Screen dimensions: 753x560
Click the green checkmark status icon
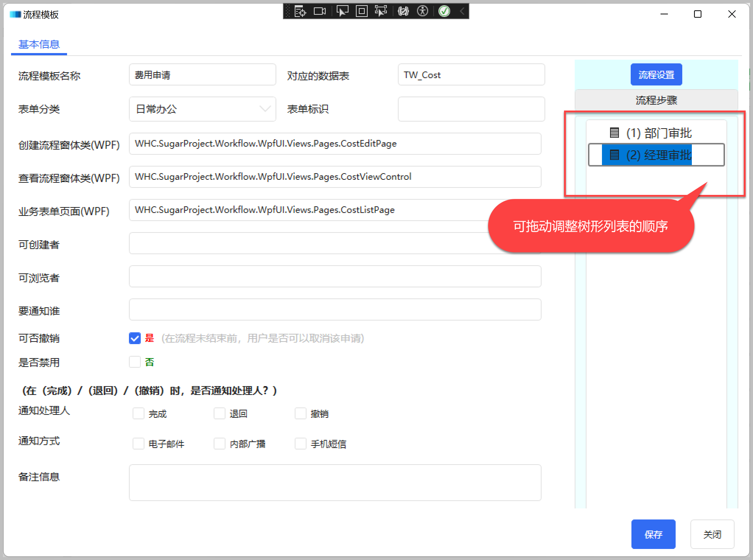tap(444, 11)
